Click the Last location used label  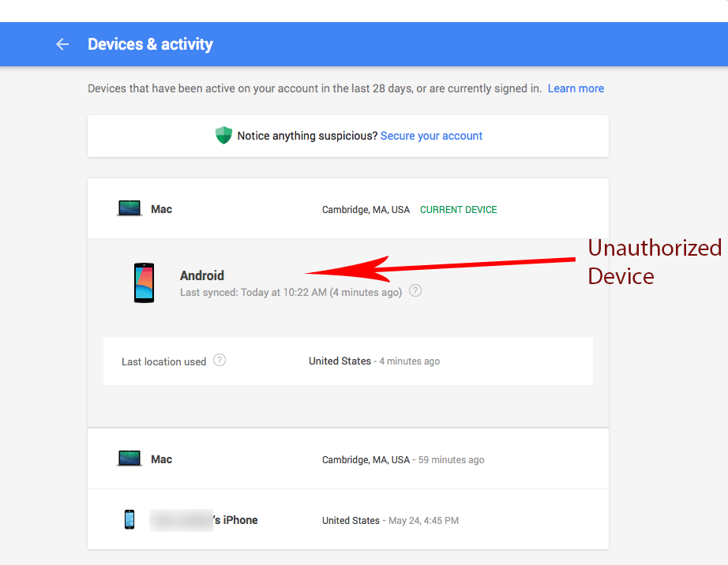(x=164, y=361)
